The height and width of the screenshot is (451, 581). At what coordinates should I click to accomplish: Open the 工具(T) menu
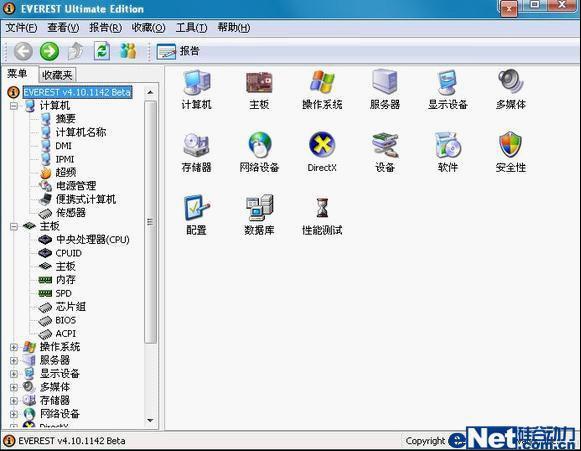pos(191,27)
